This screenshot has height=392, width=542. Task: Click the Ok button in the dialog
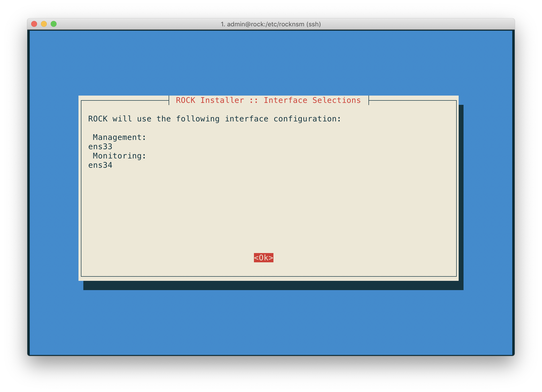coord(263,258)
